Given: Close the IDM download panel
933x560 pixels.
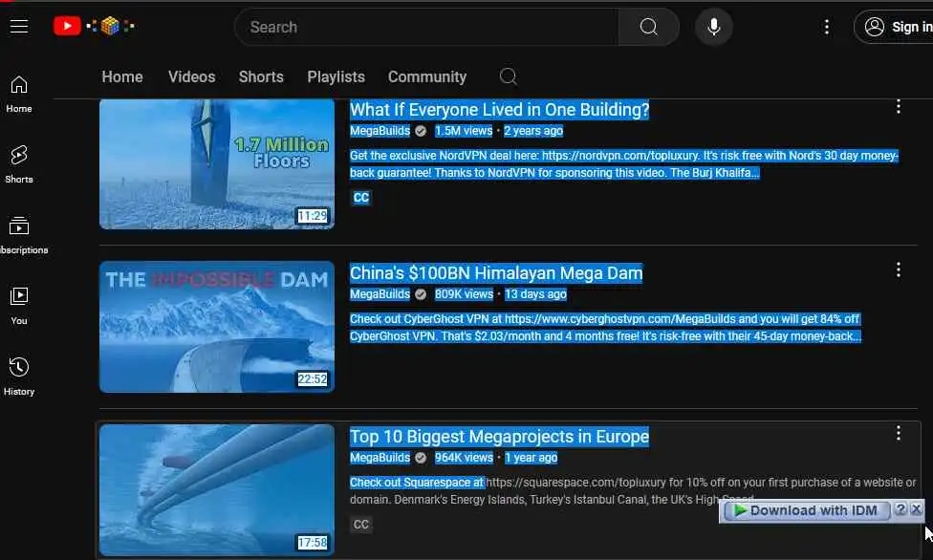Looking at the screenshot, I should tap(917, 509).
